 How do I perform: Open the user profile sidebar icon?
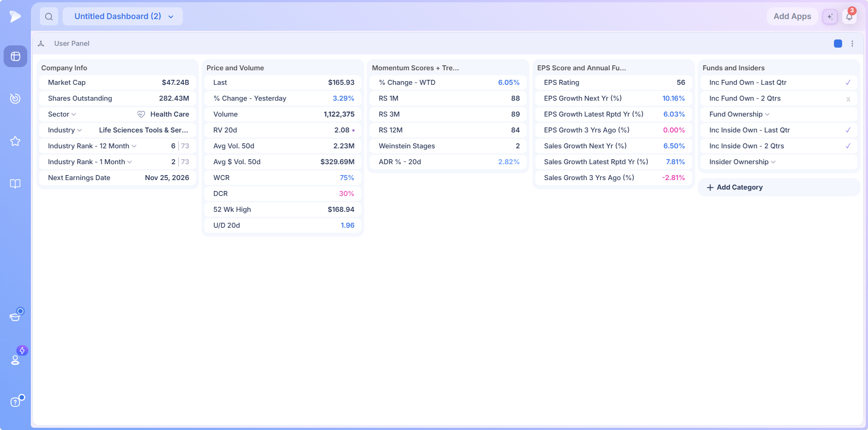tap(15, 360)
